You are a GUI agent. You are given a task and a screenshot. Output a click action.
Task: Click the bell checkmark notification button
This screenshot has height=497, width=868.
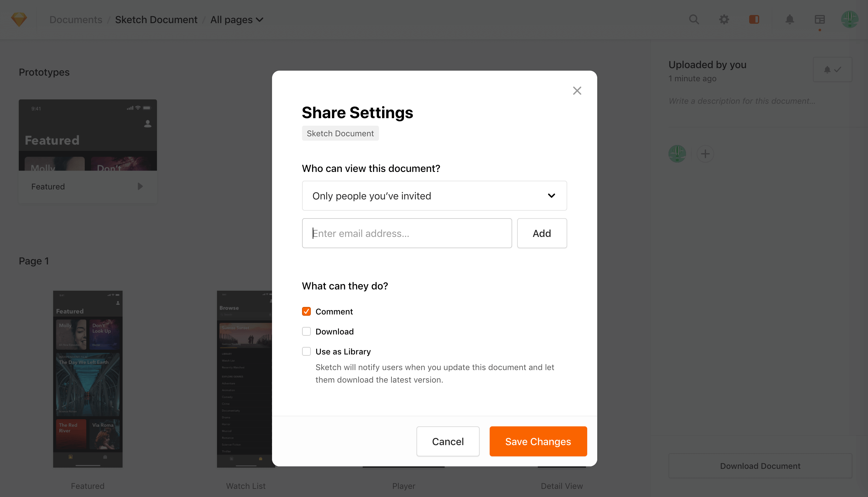click(832, 70)
